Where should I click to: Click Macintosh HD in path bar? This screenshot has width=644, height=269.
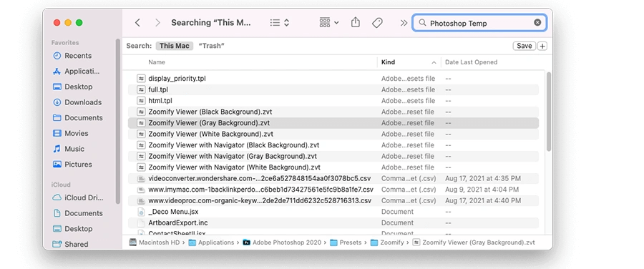pos(155,243)
